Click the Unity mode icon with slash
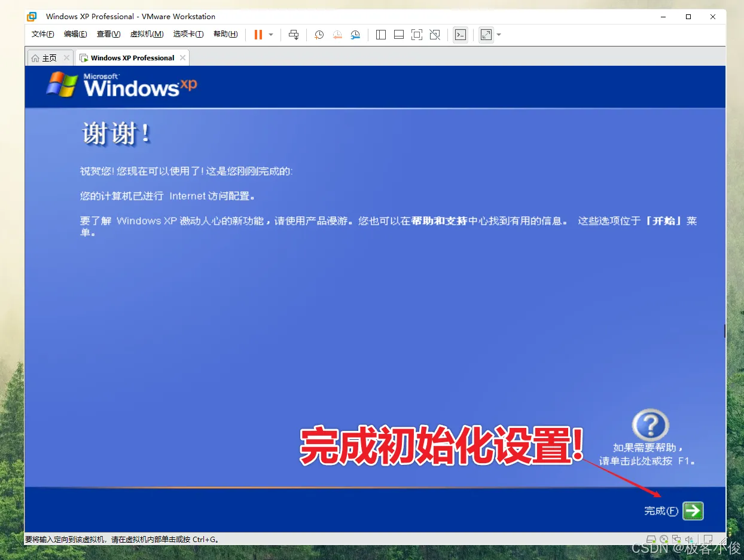This screenshot has height=560, width=744. pos(435,35)
